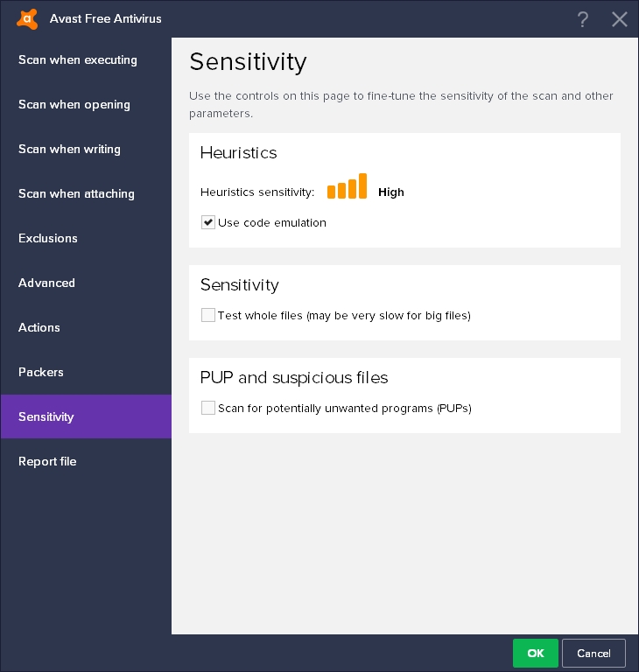View the Report file settings
The height and width of the screenshot is (672, 639).
click(x=47, y=461)
